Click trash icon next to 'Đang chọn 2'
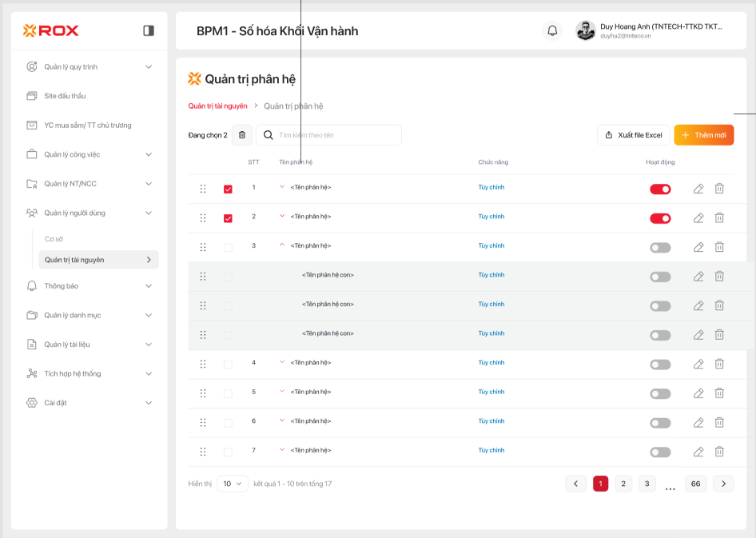 click(242, 135)
